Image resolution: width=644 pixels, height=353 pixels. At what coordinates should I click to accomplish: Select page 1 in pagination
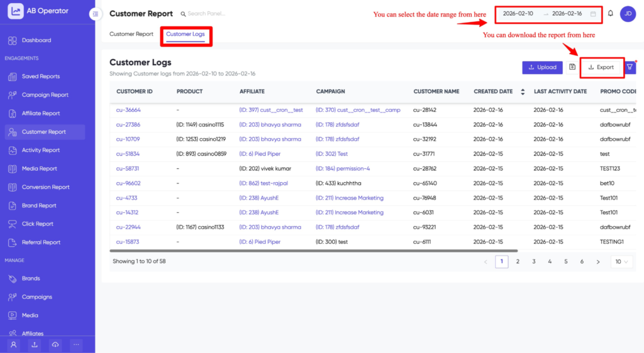click(501, 261)
